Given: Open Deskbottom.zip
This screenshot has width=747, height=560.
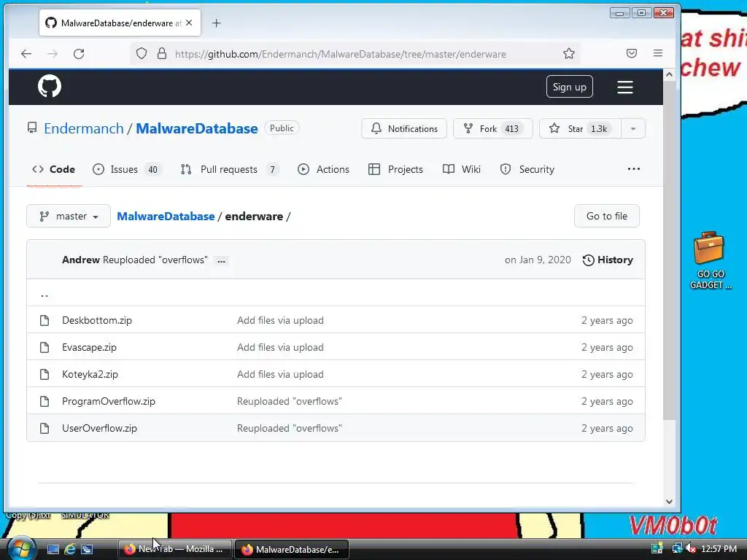Looking at the screenshot, I should pyautogui.click(x=97, y=321).
